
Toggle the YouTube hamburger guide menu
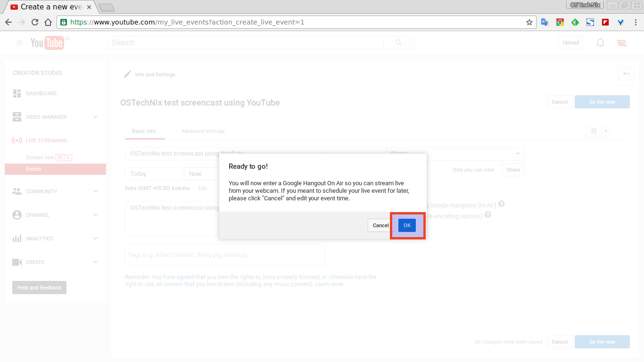(x=19, y=43)
